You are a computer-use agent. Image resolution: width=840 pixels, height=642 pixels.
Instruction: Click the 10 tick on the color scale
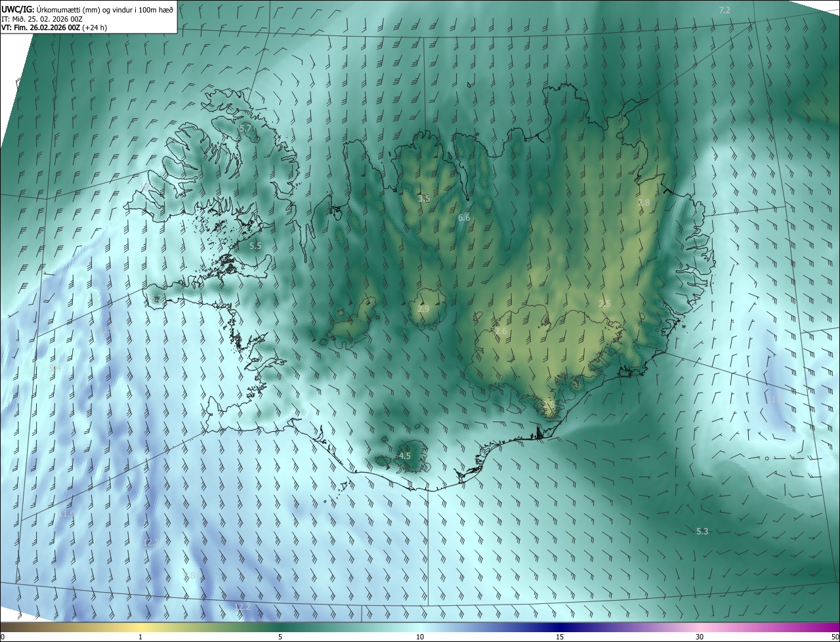pyautogui.click(x=420, y=637)
